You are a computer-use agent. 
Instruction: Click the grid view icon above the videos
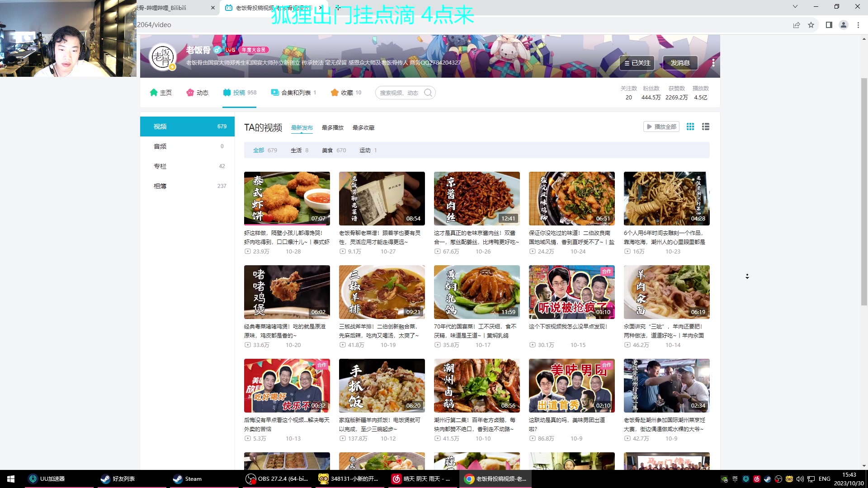tap(690, 127)
